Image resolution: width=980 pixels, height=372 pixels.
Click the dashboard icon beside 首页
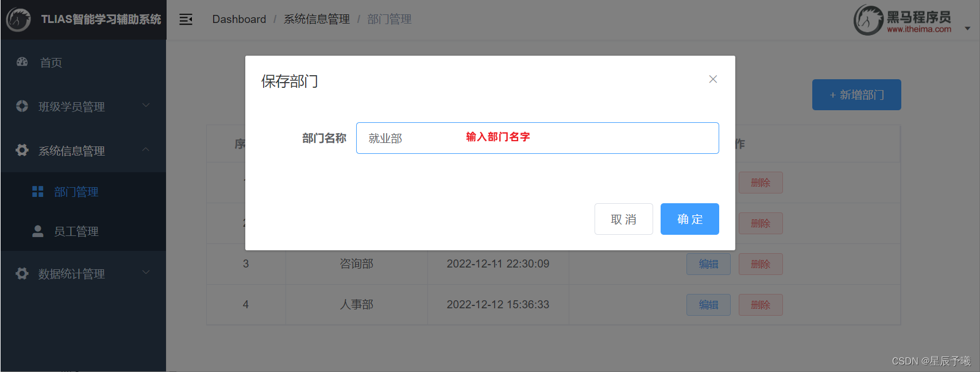pos(22,62)
